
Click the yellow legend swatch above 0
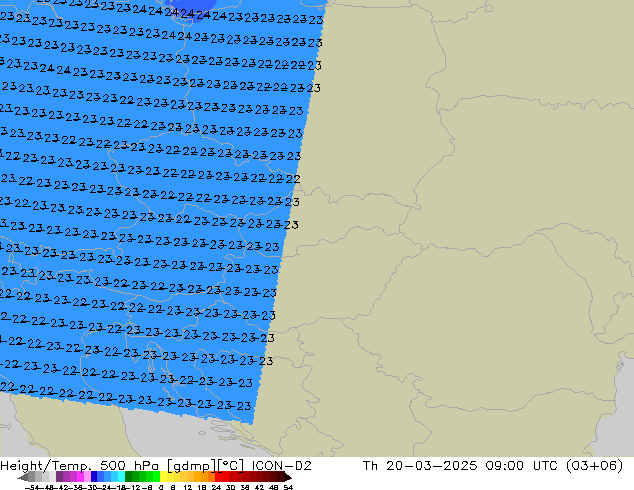click(x=163, y=477)
